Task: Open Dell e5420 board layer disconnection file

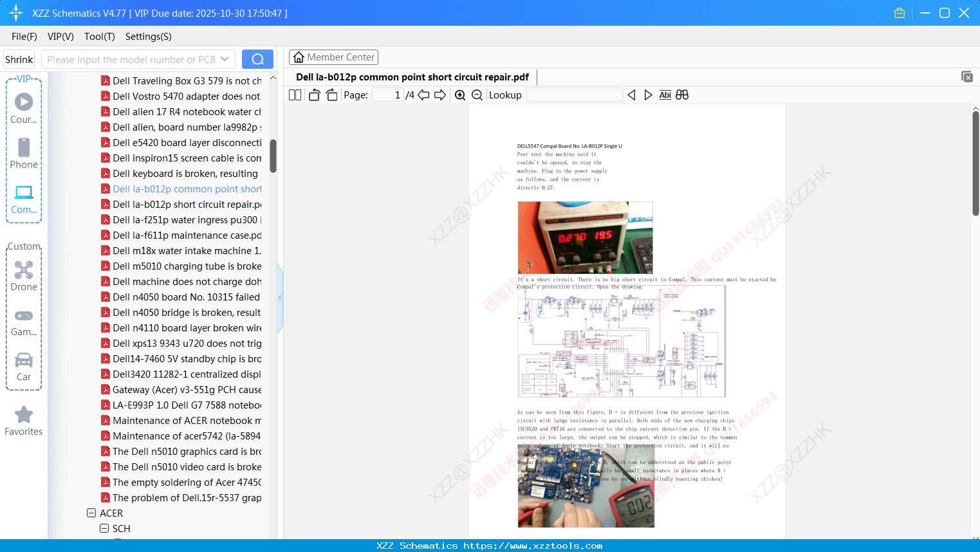Action: [187, 143]
